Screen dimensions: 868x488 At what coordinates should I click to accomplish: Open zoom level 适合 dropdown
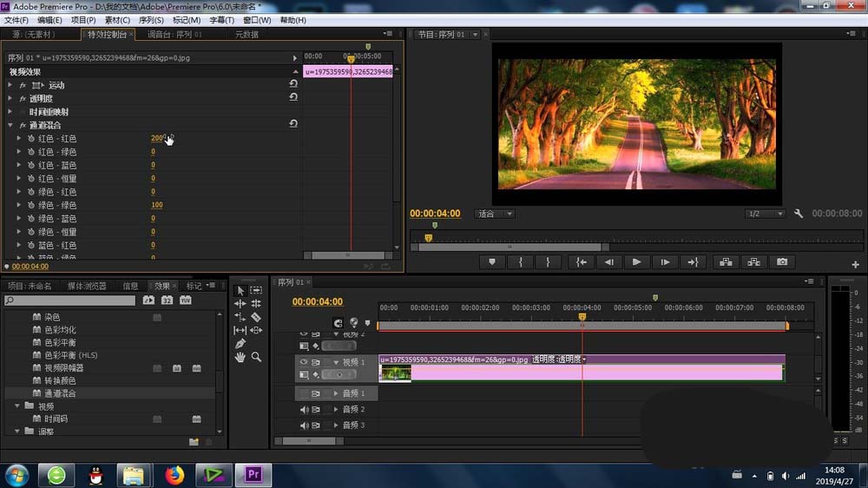point(495,214)
